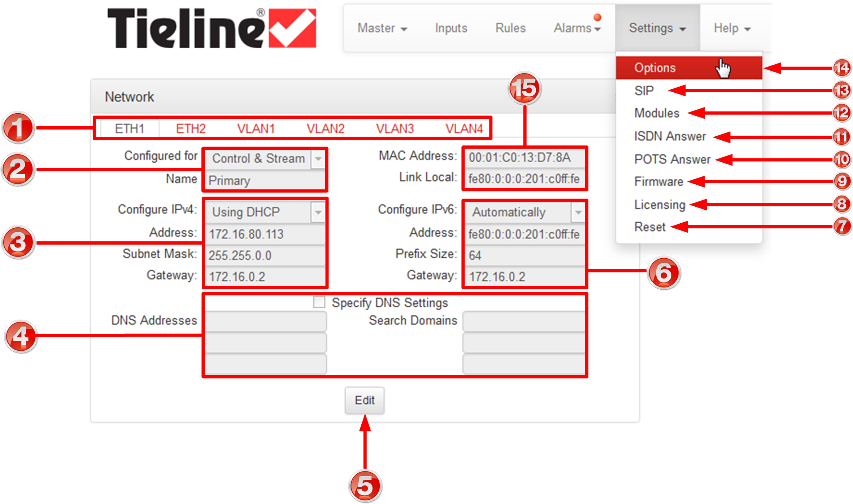Open the Help dropdown menu
This screenshot has height=504, width=853.
(x=732, y=28)
